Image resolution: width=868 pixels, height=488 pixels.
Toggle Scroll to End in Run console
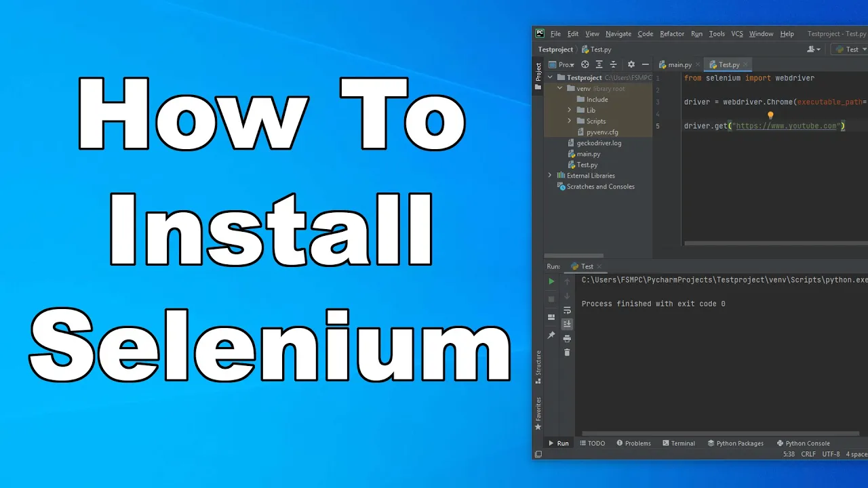(x=568, y=324)
